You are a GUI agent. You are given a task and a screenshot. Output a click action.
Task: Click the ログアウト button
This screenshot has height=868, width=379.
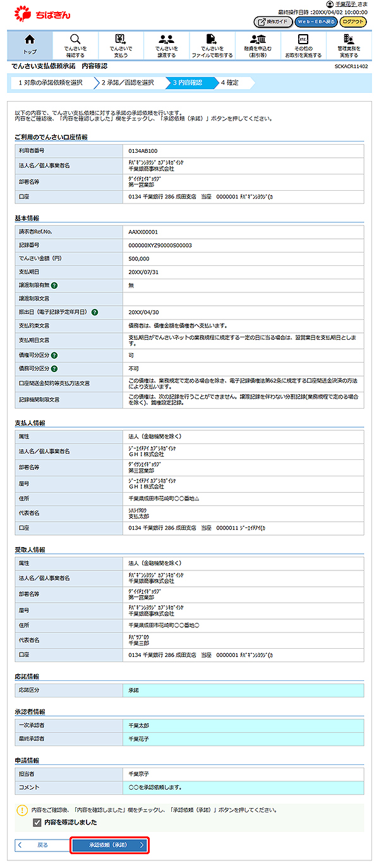coord(353,21)
